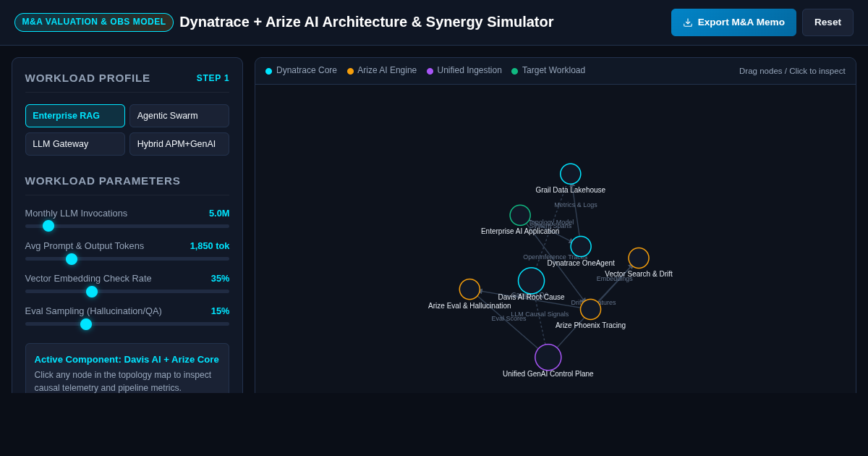Inspect the Dynatrace OneAgent node

[x=581, y=246]
